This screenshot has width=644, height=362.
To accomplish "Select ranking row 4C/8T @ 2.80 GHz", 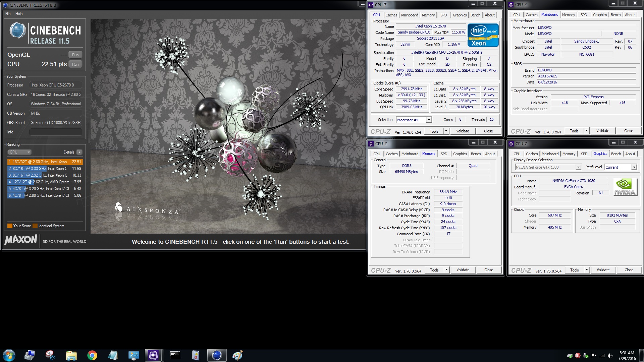I will coord(45,195).
